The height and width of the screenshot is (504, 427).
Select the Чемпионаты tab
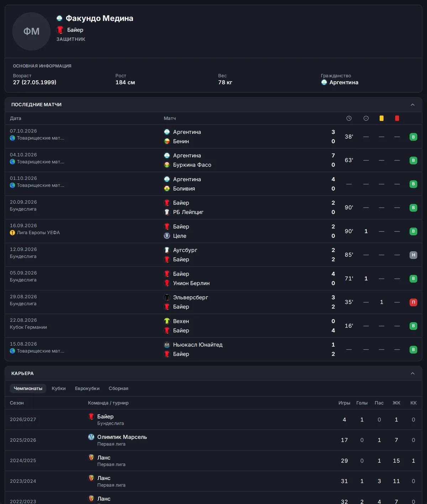[28, 388]
